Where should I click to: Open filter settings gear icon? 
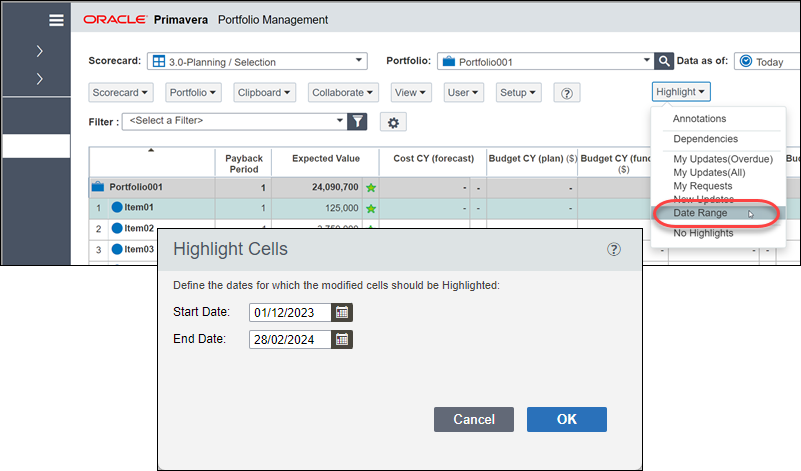[x=393, y=122]
